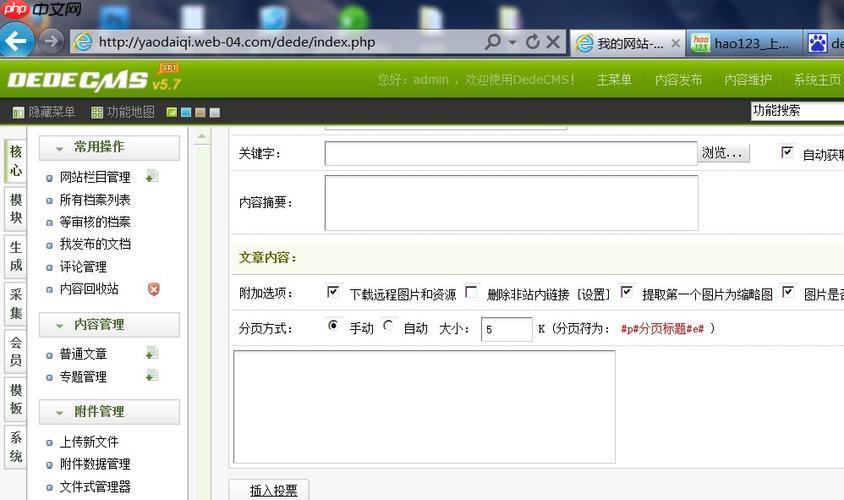
Task: Click the Baidu paw tab icon
Action: (x=817, y=43)
